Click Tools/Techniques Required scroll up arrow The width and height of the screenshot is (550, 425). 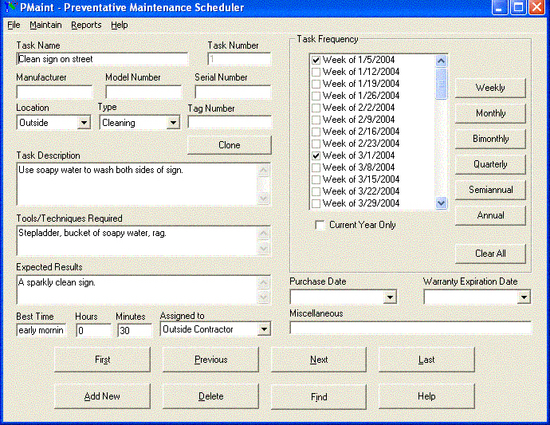click(x=263, y=233)
